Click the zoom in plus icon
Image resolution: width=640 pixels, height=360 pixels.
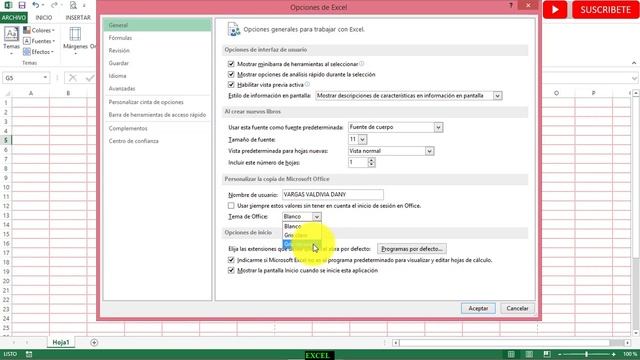pos(613,354)
